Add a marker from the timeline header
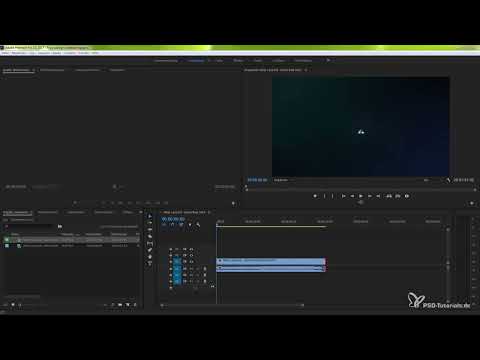Image resolution: width=480 pixels, height=360 pixels. (190, 225)
